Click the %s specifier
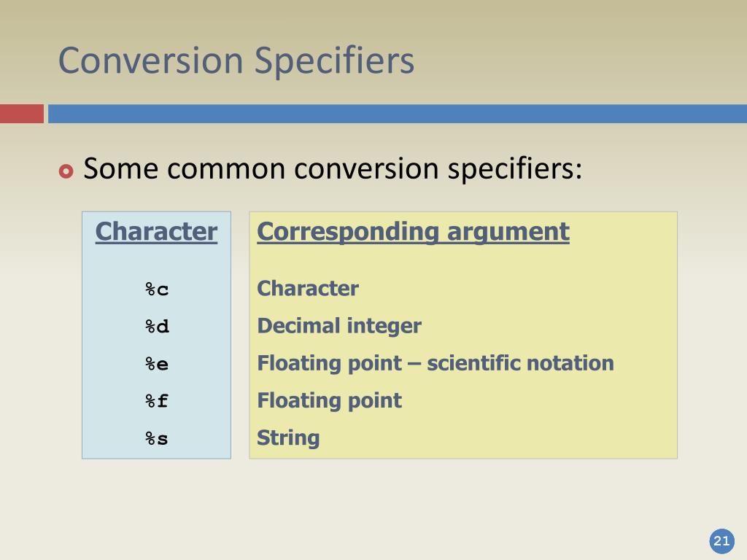Screen dimensions: 747x560 157,438
